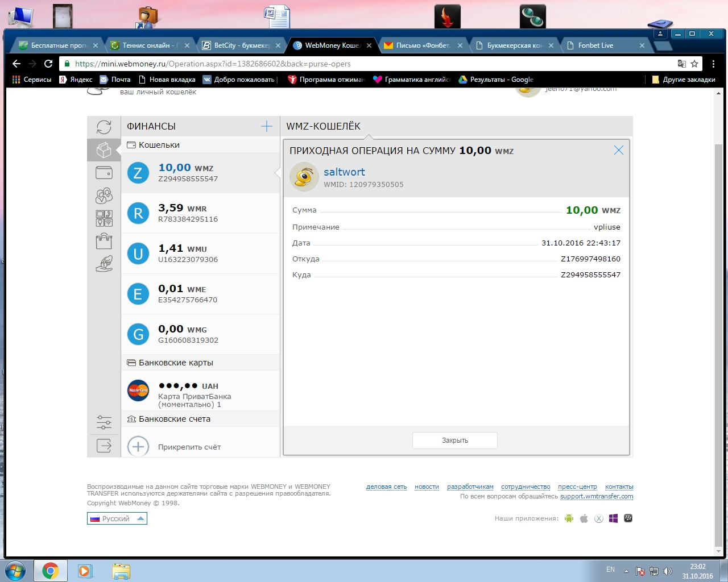The image size is (728, 582).
Task: Add new wallet with plus icon
Action: click(x=266, y=126)
